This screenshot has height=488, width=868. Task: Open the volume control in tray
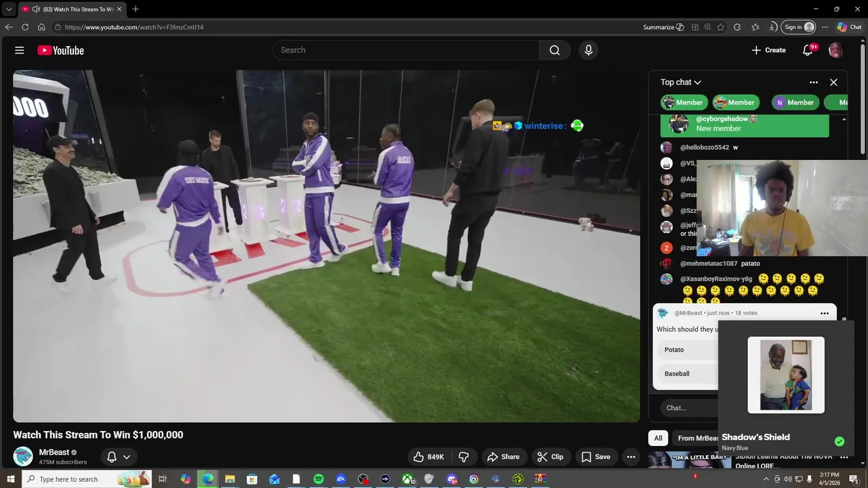pyautogui.click(x=788, y=479)
